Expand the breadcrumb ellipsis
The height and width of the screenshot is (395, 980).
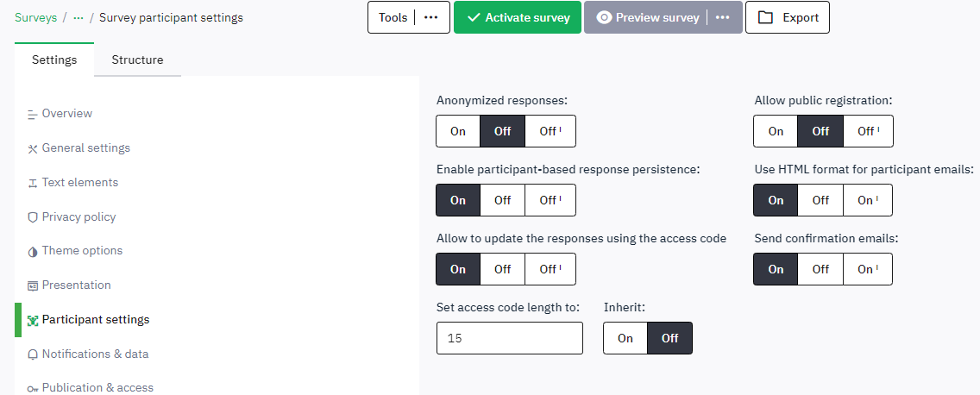tap(79, 17)
